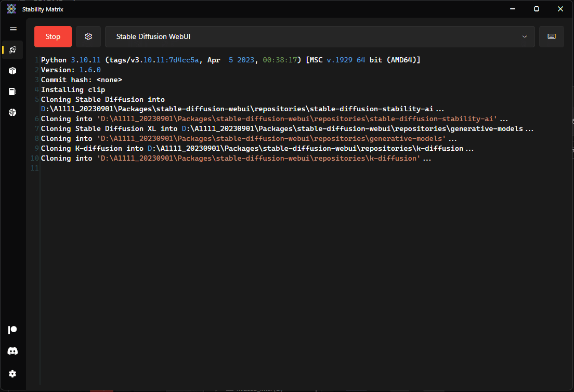574x392 pixels.
Task: Close the Stability Matrix window
Action: pos(560,9)
